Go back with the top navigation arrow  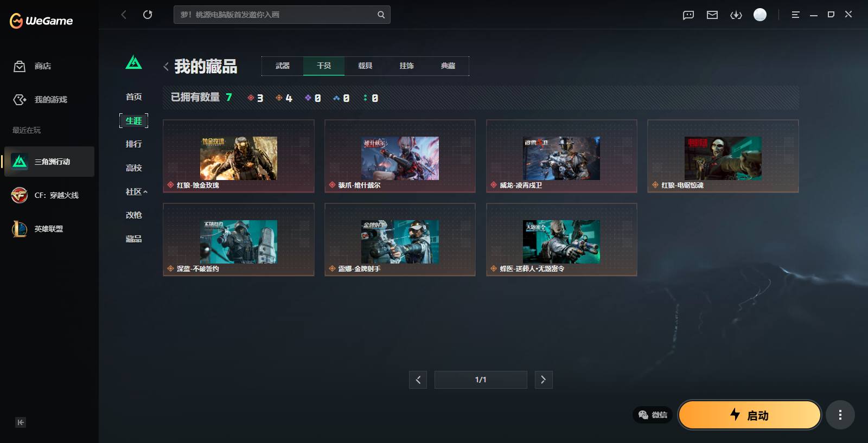[x=124, y=15]
